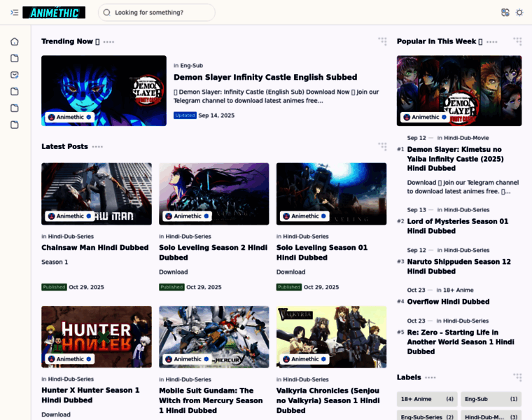Open the Chainsaw Man post thumbnail
This screenshot has width=532, height=420.
pos(97,194)
